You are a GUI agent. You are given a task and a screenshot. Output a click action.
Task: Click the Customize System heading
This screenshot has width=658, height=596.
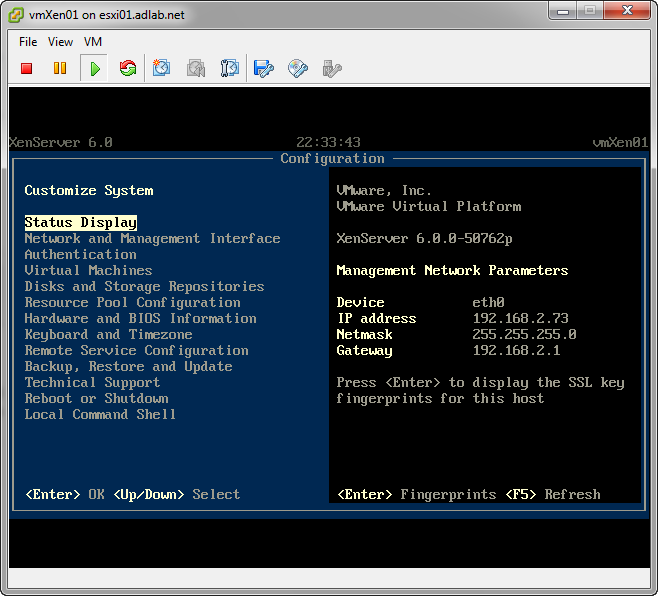coord(89,191)
